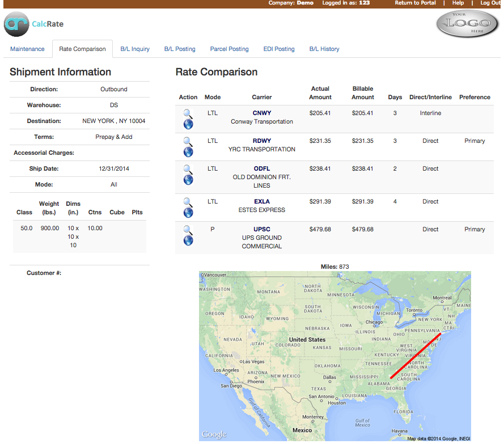Image resolution: width=504 pixels, height=444 pixels.
Task: Click Return to Portal link
Action: pyautogui.click(x=416, y=3)
